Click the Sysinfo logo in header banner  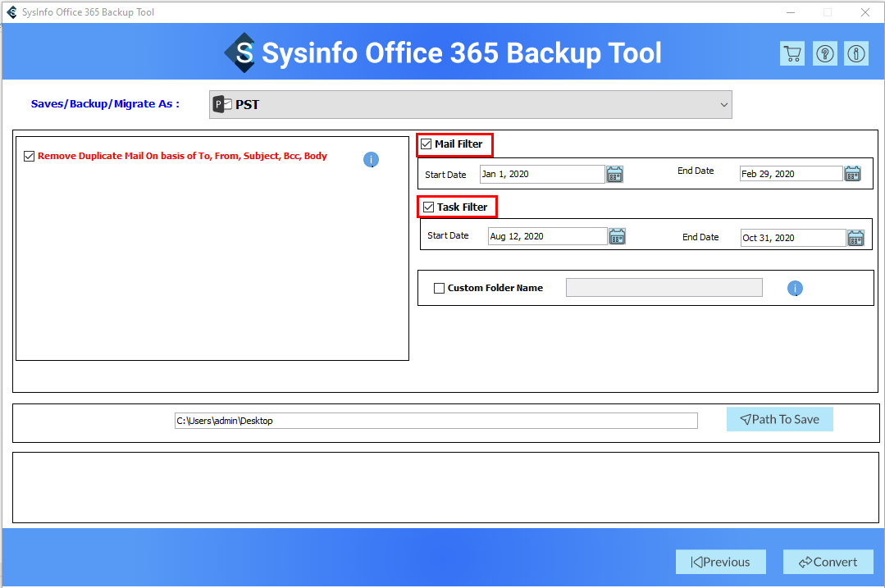(x=240, y=53)
